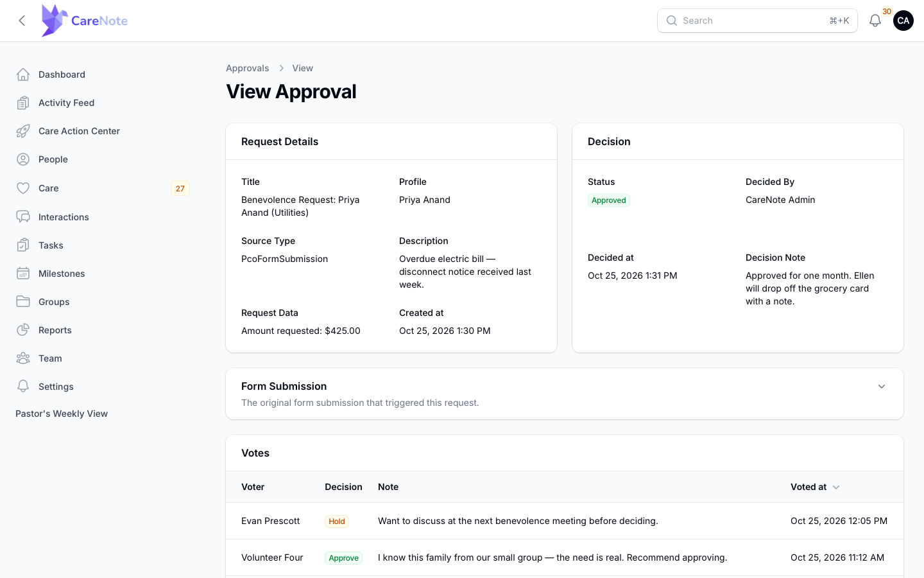Click the Hold decision badge

click(337, 521)
